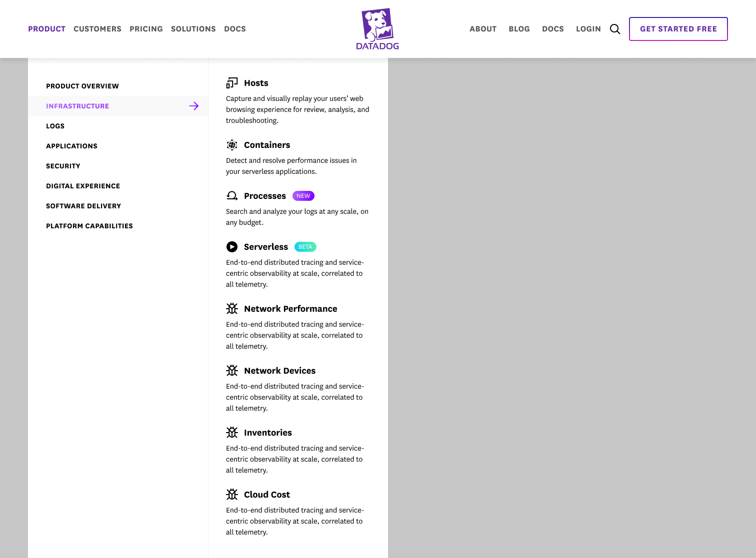Click the Processes icon
Screen dimensions: 756x558
coord(232,196)
